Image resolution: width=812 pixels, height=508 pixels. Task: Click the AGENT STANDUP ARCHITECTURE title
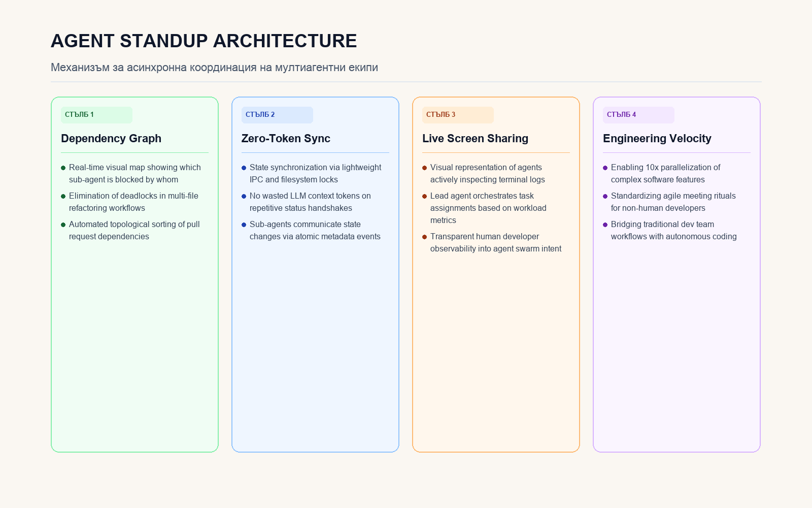(204, 41)
